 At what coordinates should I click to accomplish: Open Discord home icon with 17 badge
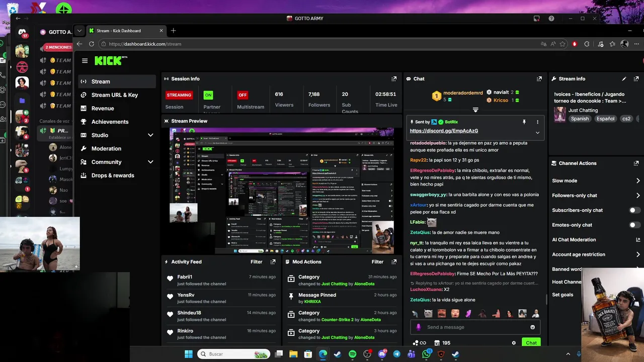click(22, 33)
